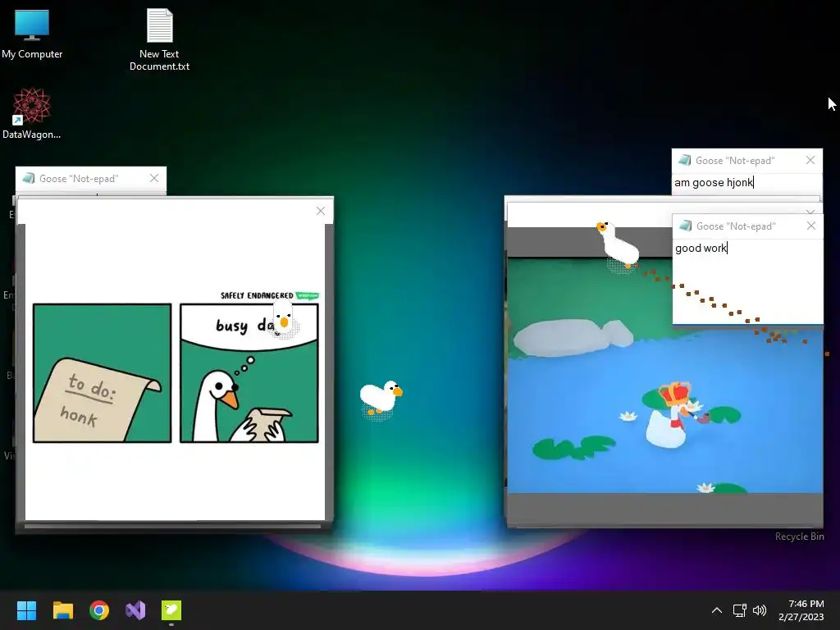
Task: Click the Not-epad icon in "good work" title bar
Action: pos(685,226)
